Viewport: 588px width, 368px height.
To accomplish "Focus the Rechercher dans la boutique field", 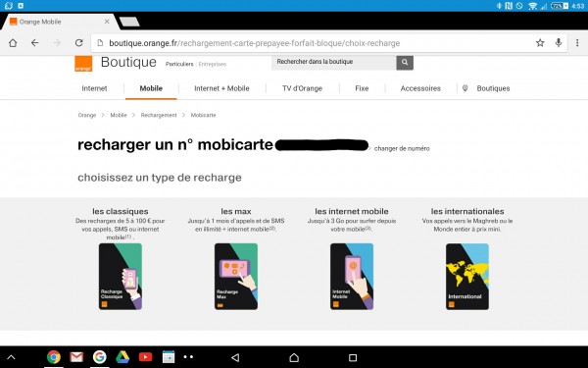I will click(334, 63).
